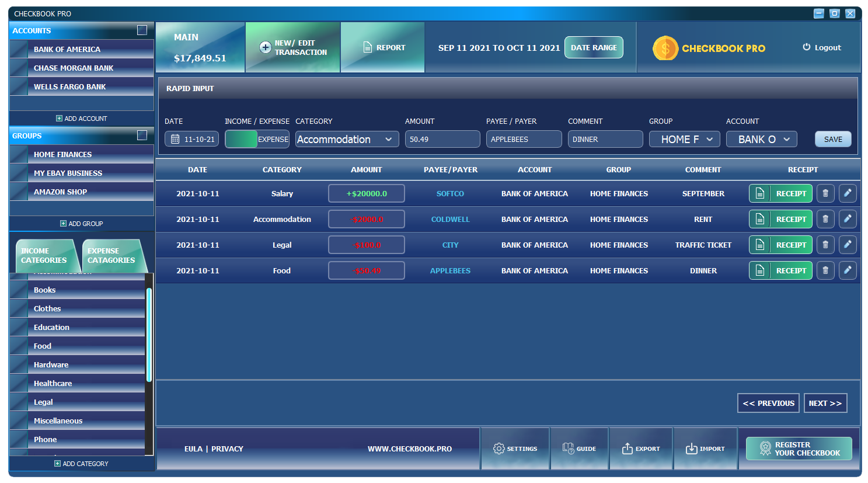
Task: Go to Previous page of transactions
Action: pos(768,403)
